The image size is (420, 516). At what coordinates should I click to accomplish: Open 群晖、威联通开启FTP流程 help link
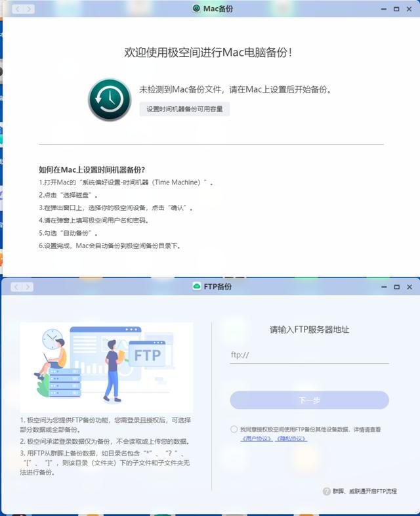(x=365, y=491)
